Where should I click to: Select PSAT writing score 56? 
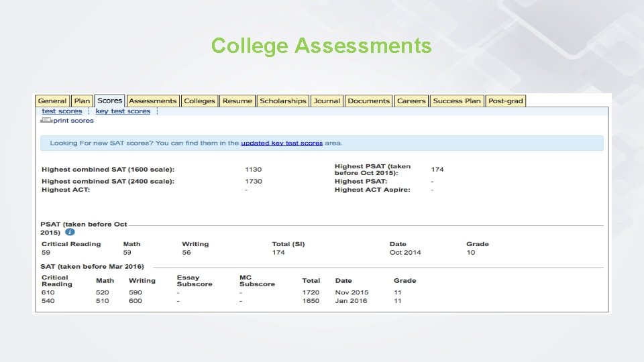click(x=186, y=253)
